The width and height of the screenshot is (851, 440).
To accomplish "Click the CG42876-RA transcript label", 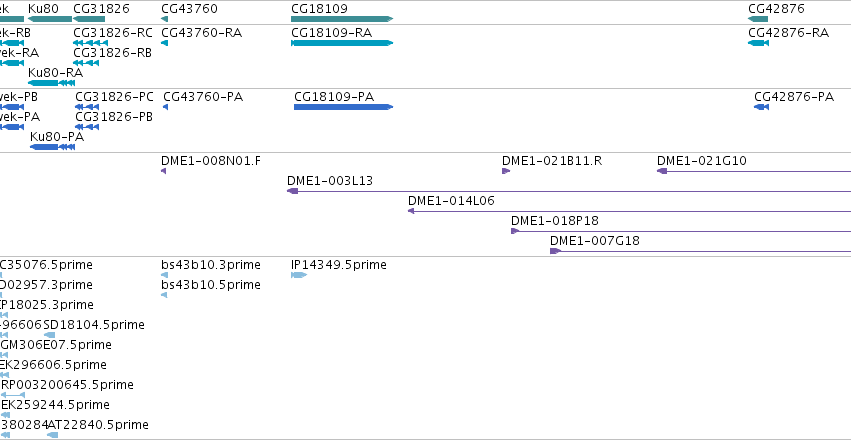I will tap(789, 33).
